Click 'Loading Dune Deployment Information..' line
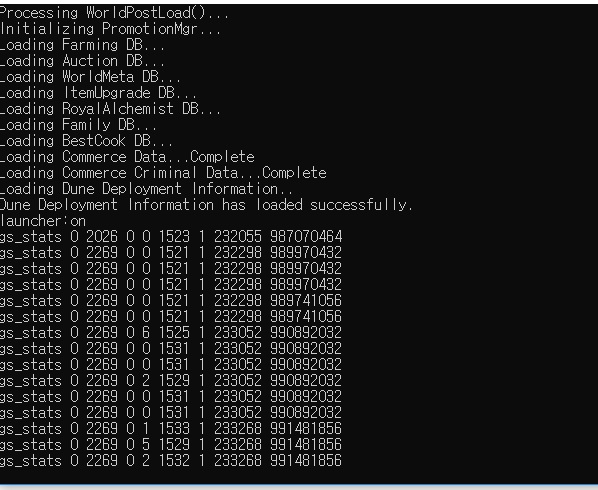This screenshot has height=490, width=598. (x=146, y=190)
